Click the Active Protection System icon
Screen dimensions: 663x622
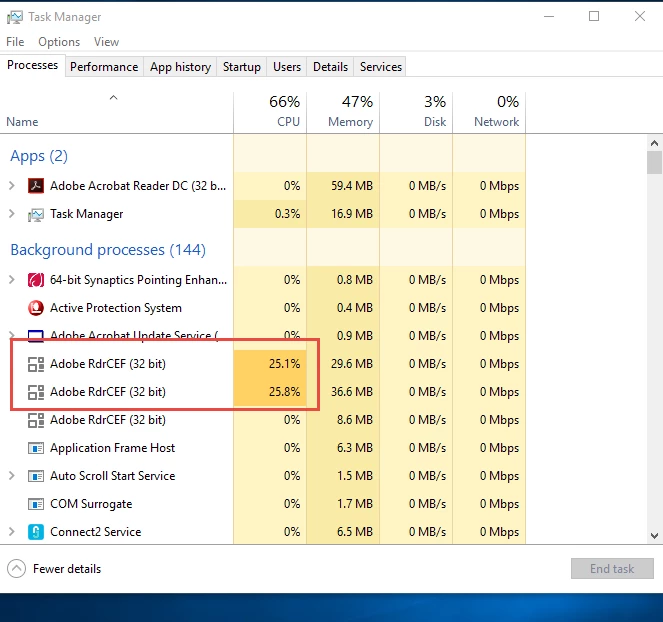pos(36,308)
